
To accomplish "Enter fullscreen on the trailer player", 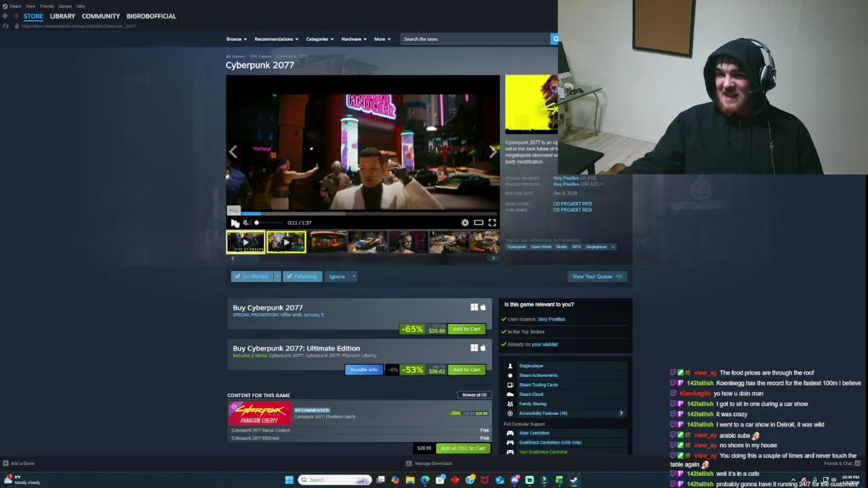I will [x=492, y=222].
